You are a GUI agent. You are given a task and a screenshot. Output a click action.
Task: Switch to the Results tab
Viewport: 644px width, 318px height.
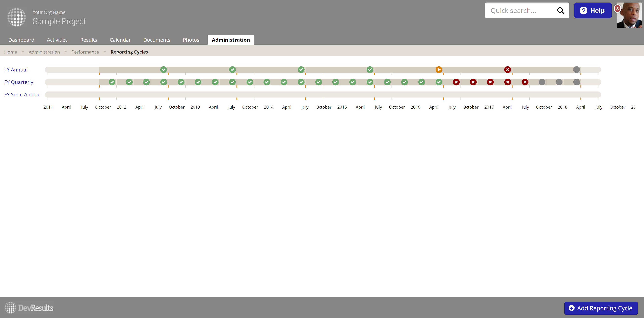(x=89, y=40)
